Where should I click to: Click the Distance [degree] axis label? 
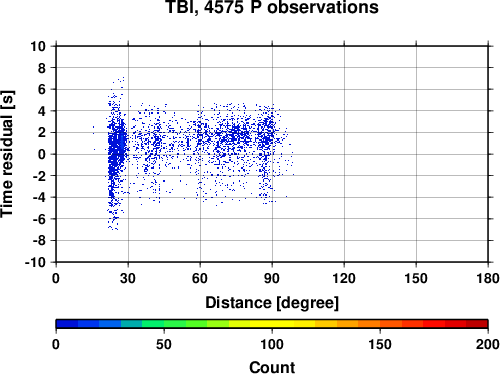(x=272, y=303)
